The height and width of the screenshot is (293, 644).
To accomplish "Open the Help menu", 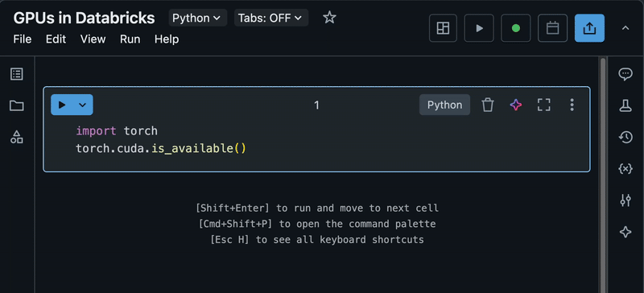I will (167, 39).
